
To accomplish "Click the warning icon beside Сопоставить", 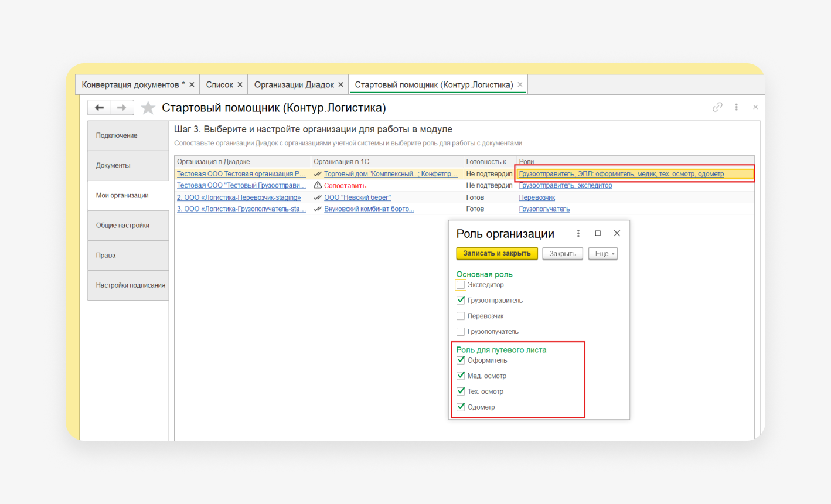I will click(318, 185).
